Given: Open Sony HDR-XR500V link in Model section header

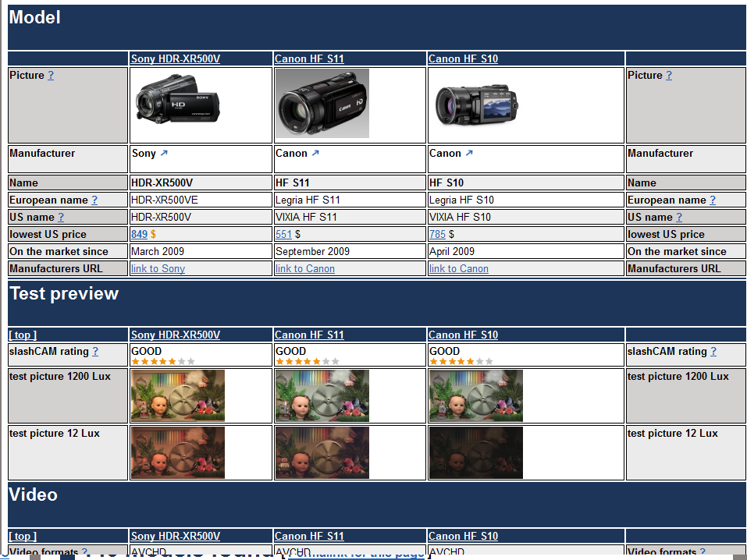Looking at the screenshot, I should pos(176,58).
